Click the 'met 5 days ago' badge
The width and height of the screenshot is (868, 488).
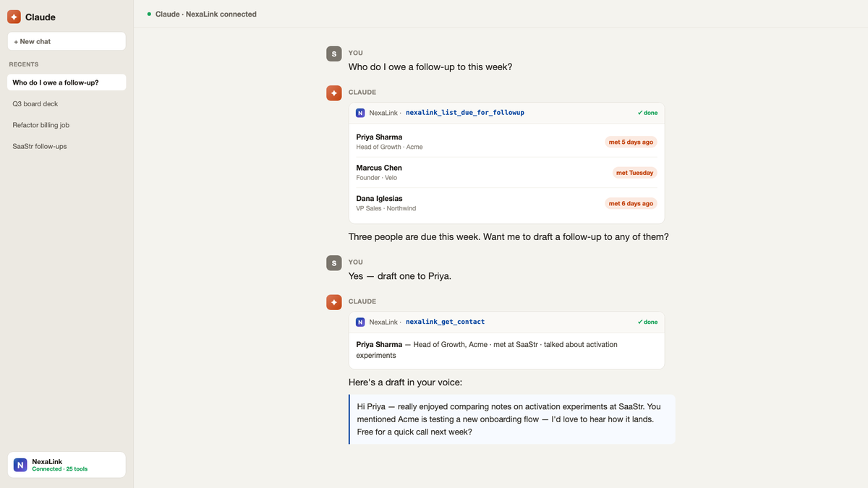point(631,142)
